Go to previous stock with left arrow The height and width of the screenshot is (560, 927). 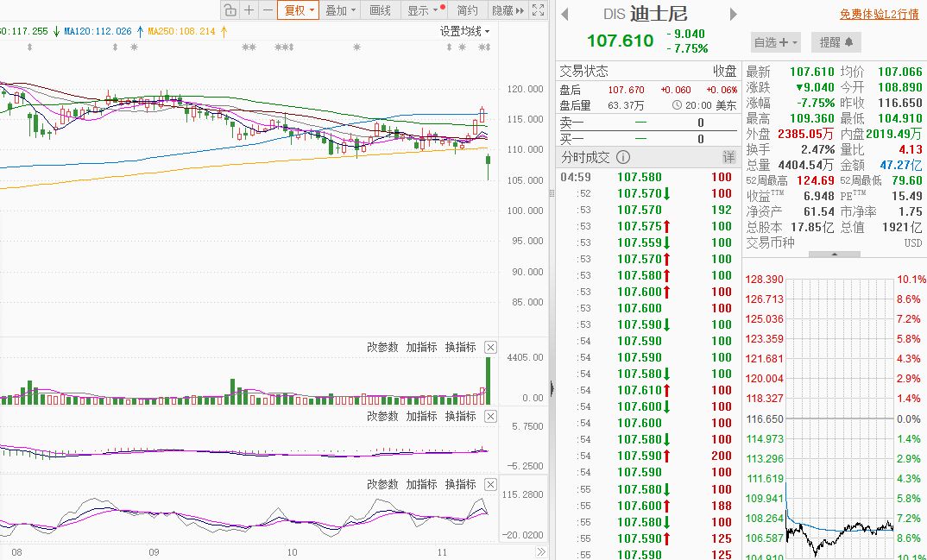pyautogui.click(x=564, y=14)
